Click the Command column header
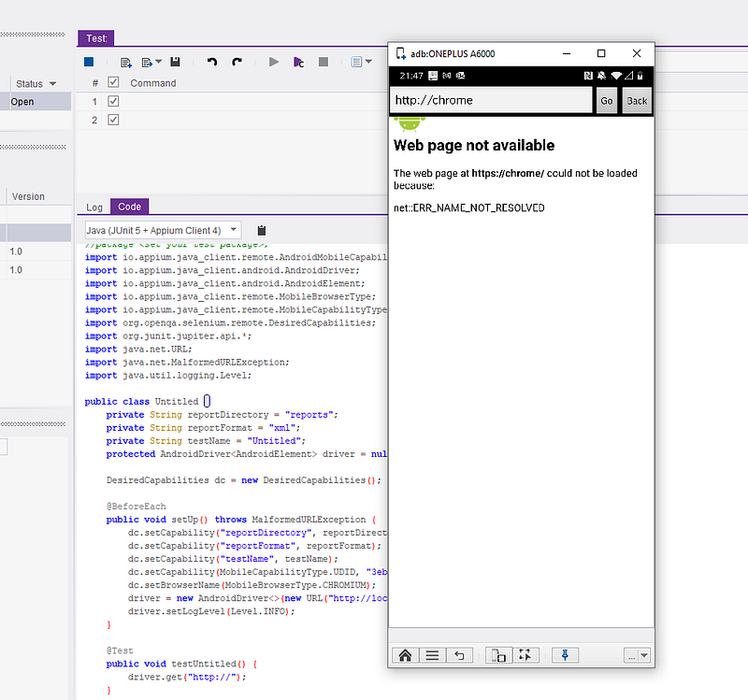The width and height of the screenshot is (748, 700). [x=153, y=83]
